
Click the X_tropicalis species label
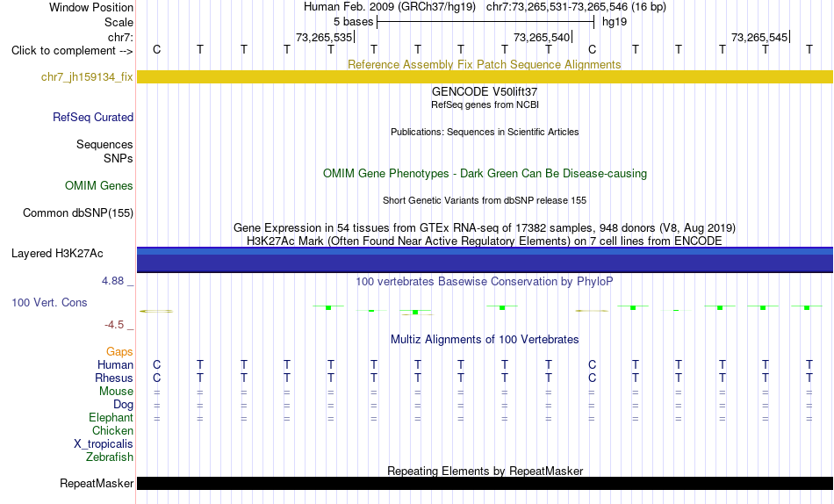click(x=104, y=444)
